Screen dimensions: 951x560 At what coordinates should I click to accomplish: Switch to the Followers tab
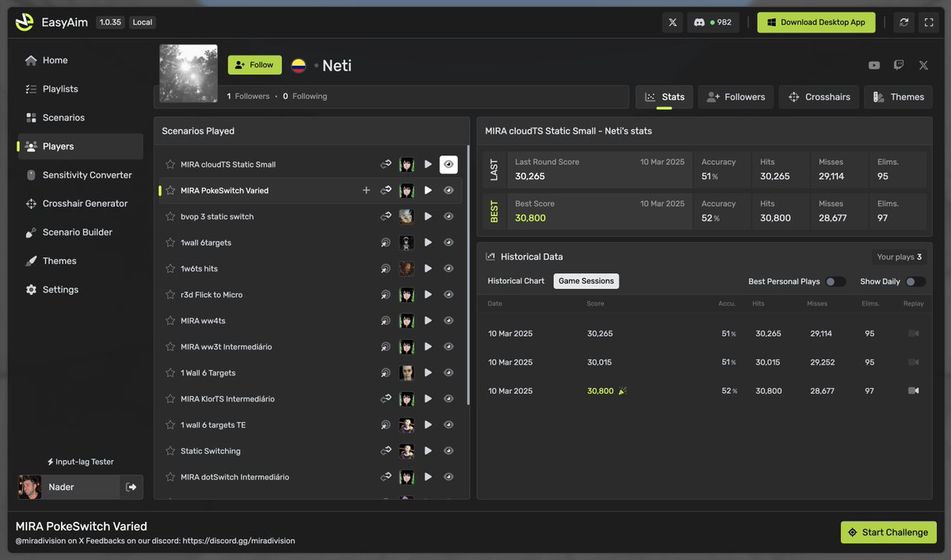tap(735, 97)
